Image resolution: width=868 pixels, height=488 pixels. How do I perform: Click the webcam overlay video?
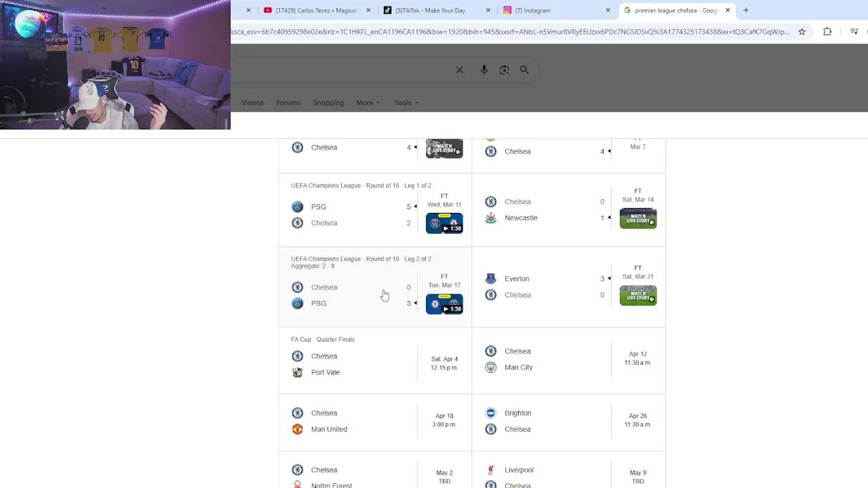coord(115,64)
